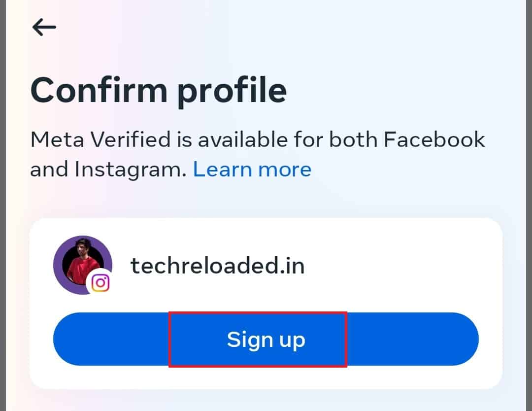Click the word Facebook in the description
The image size is (532, 411).
434,140
